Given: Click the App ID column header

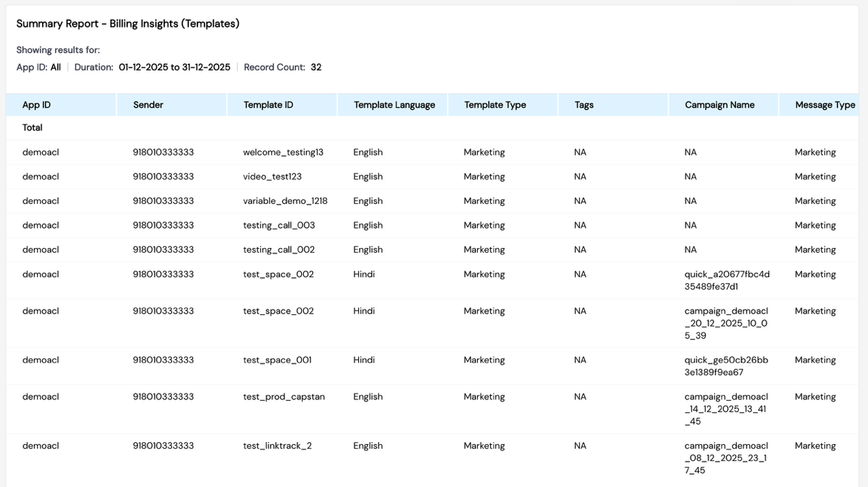Looking at the screenshot, I should click(x=61, y=105).
